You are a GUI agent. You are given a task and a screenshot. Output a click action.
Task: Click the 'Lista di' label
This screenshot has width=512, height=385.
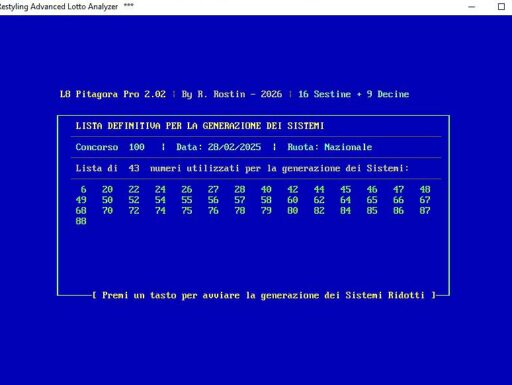97,168
